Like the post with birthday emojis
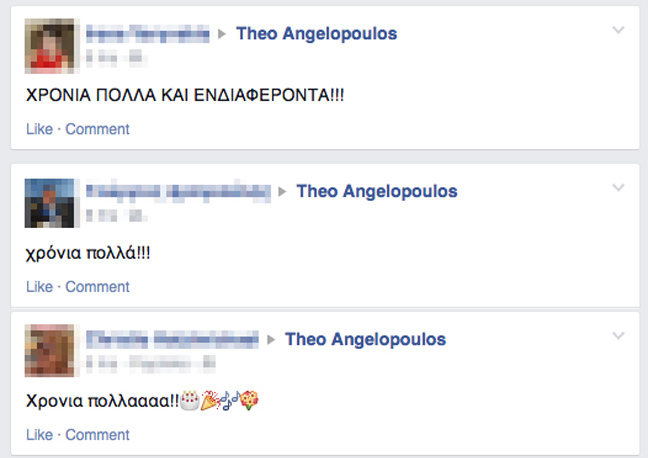Screen dimensions: 648x458 click(40, 434)
